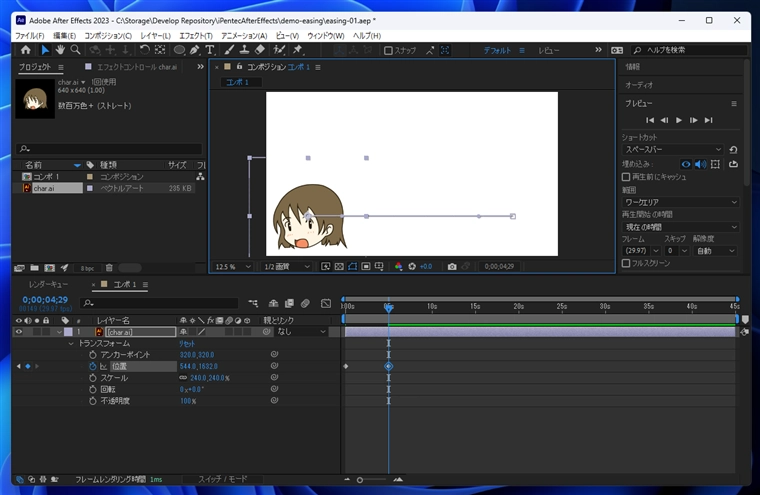Open the 編集(E) menu
Viewport: 760px width, 495px height.
click(x=64, y=36)
